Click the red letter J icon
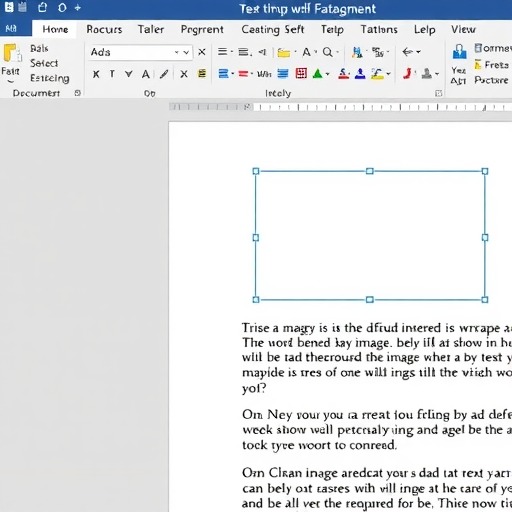Viewport: 512px width, 512px height. point(407,74)
